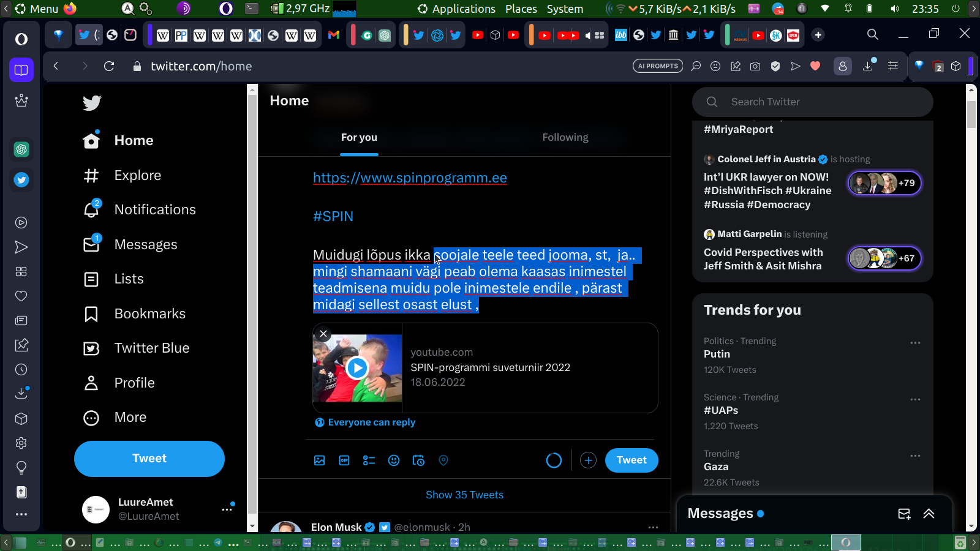Click the Twitter bird logo
The image size is (980, 551).
tap(92, 103)
